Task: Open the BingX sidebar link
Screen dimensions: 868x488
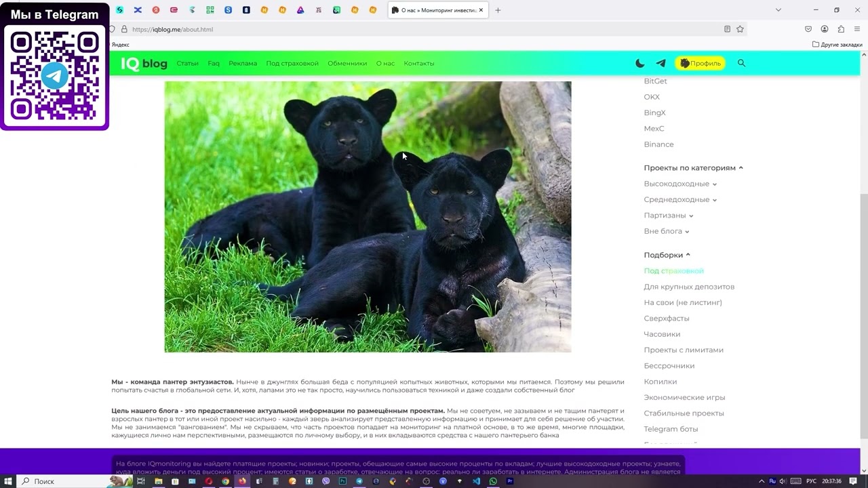Action: point(654,113)
